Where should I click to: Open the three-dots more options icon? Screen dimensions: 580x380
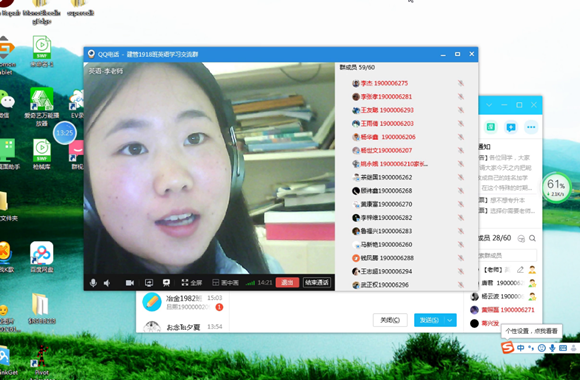point(531,127)
